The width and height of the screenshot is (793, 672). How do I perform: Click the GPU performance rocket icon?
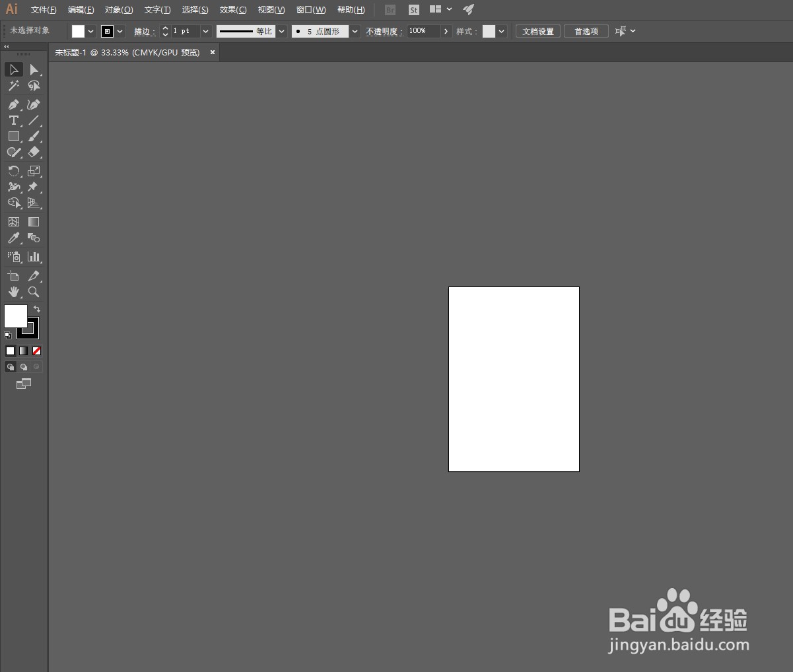(x=468, y=9)
